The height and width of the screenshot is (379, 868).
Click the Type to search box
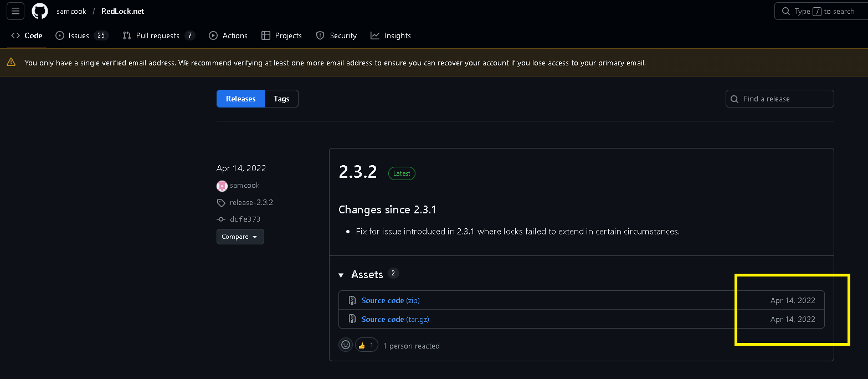(x=820, y=11)
